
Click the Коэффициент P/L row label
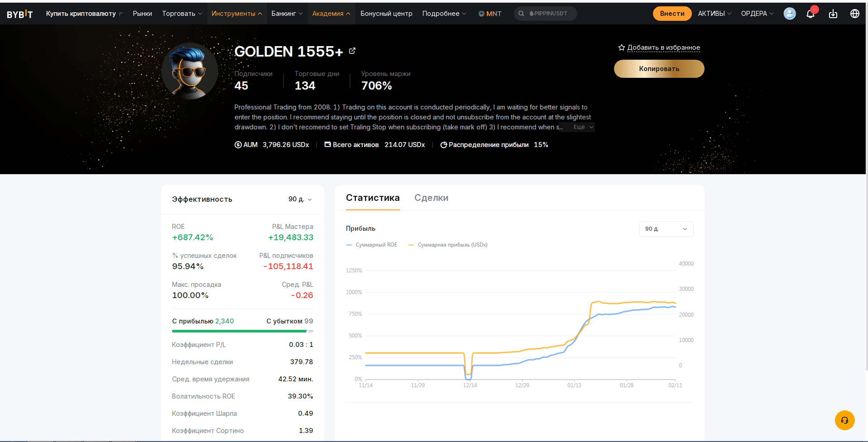coord(199,345)
